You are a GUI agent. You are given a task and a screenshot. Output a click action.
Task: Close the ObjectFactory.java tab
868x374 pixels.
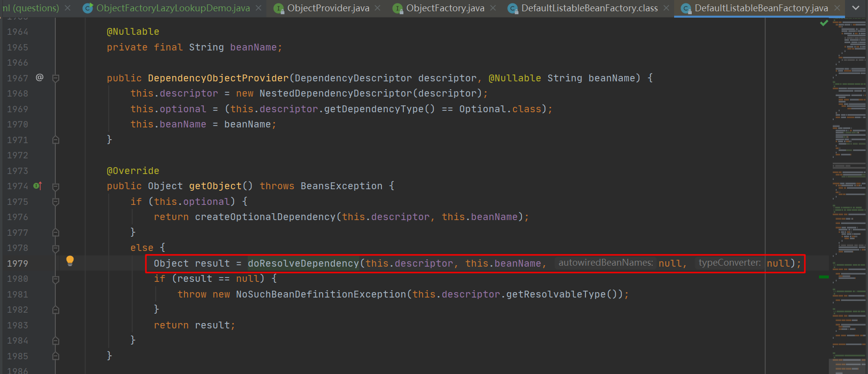[x=493, y=8]
